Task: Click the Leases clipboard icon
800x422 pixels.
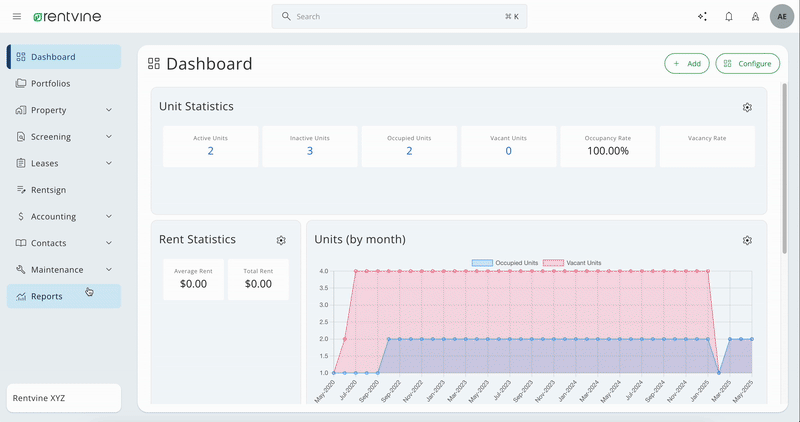Action: click(21, 163)
